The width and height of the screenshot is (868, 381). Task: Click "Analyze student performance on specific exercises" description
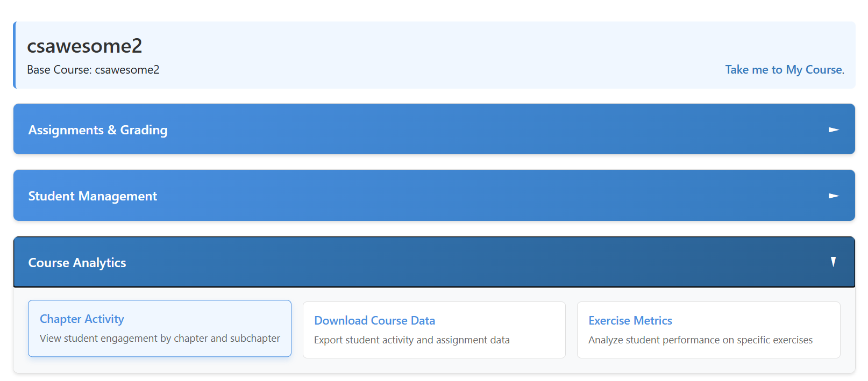point(700,340)
